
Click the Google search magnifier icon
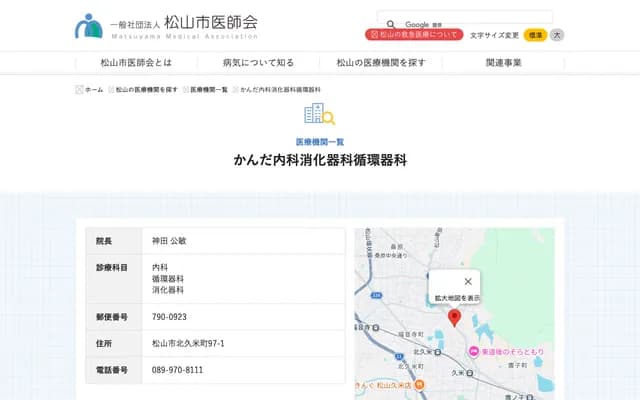391,23
